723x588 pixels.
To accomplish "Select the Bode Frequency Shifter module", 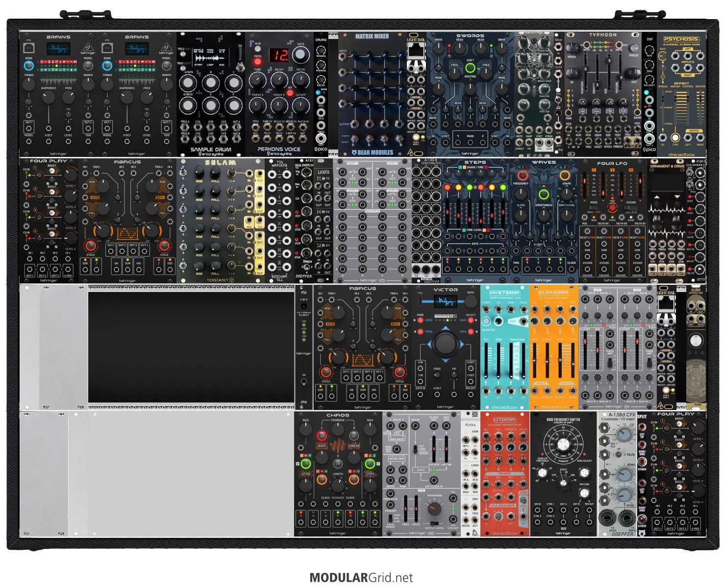I will [564, 474].
